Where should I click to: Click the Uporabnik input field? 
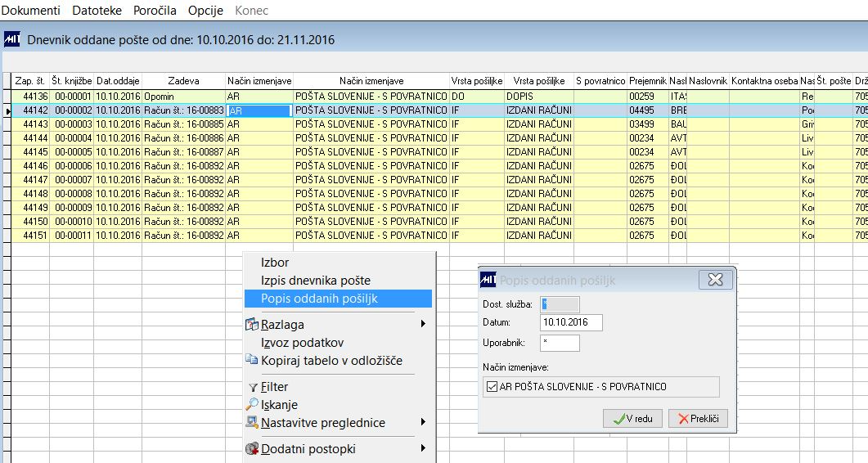[x=560, y=343]
